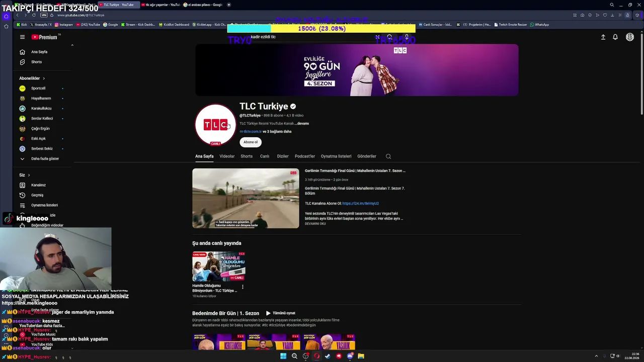This screenshot has width=644, height=362.
Task: Go to the YouTube Premium logo home
Action: (44, 37)
